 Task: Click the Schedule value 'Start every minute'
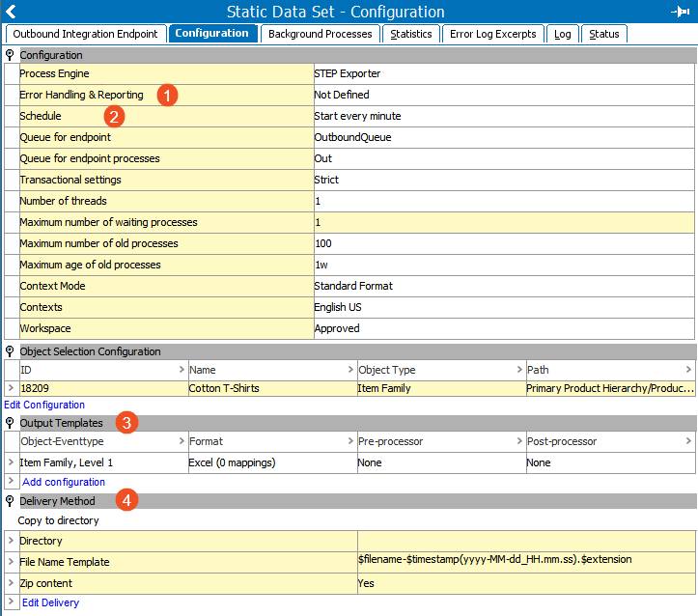tap(357, 116)
